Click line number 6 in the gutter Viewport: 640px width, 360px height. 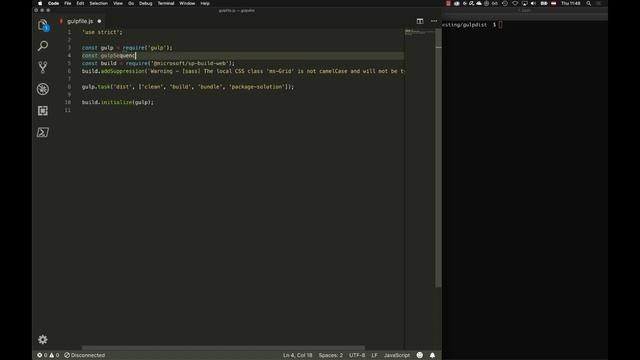click(x=69, y=71)
